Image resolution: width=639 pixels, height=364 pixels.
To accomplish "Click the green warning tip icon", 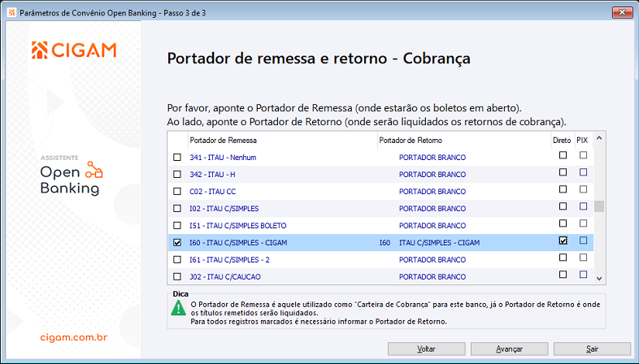I will 177,308.
